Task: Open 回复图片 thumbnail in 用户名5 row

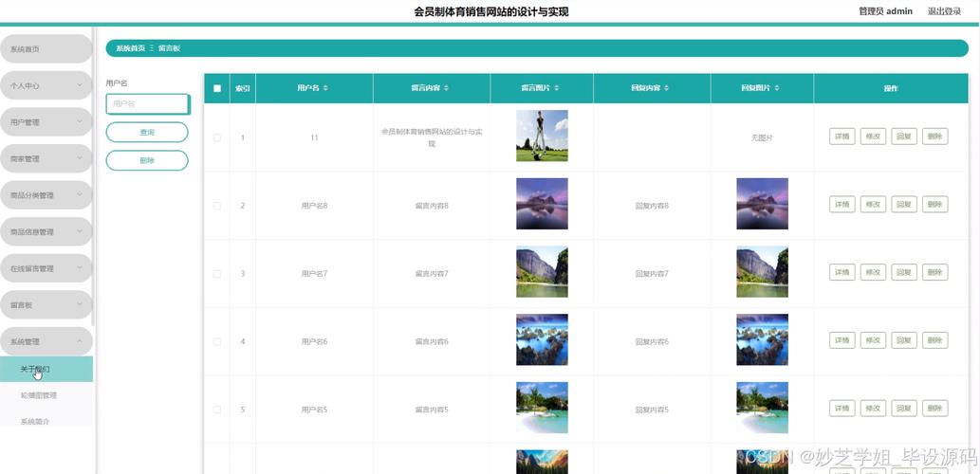Action: click(762, 408)
